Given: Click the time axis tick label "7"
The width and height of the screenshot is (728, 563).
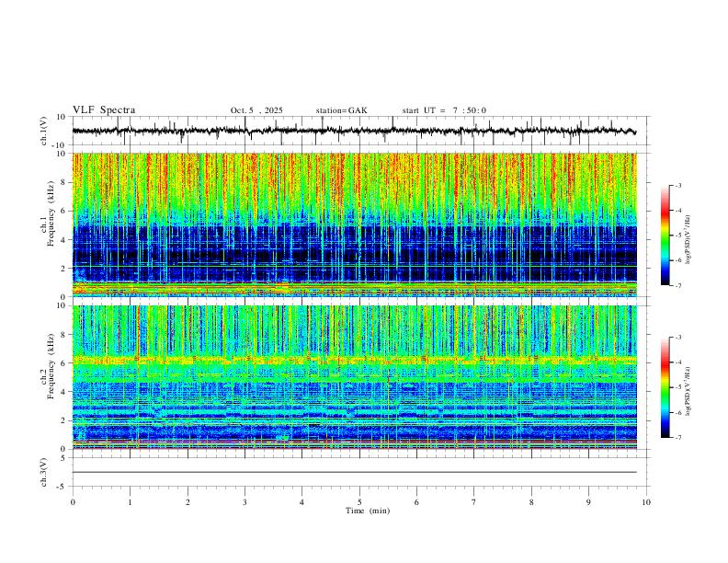Looking at the screenshot, I should pos(474,502).
